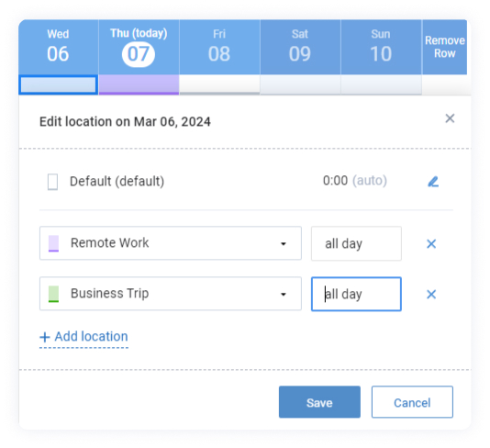Click the purple Remote Work color swatch

pyautogui.click(x=53, y=243)
